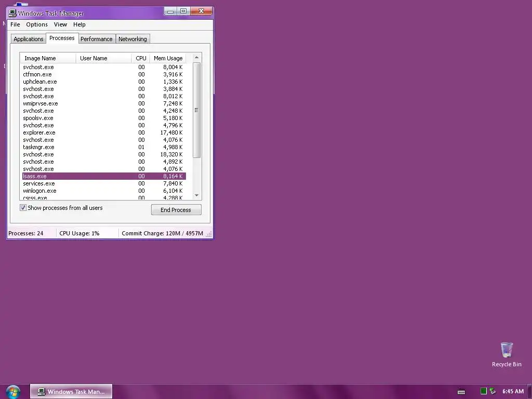Open the Windows Start orb

pos(13,392)
